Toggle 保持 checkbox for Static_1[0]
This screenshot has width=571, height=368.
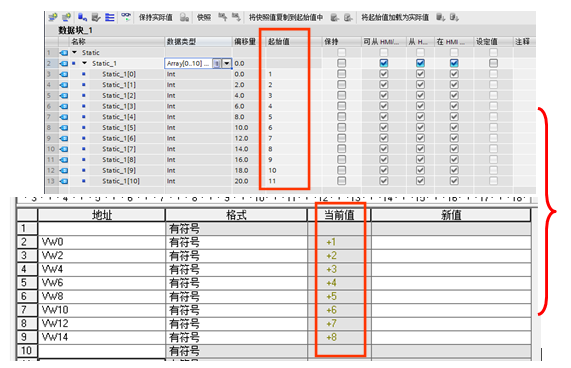pyautogui.click(x=341, y=74)
